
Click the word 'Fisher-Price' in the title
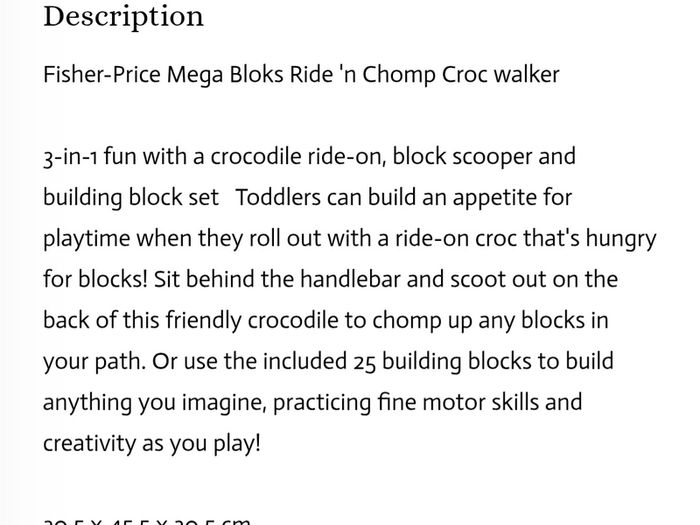point(102,74)
